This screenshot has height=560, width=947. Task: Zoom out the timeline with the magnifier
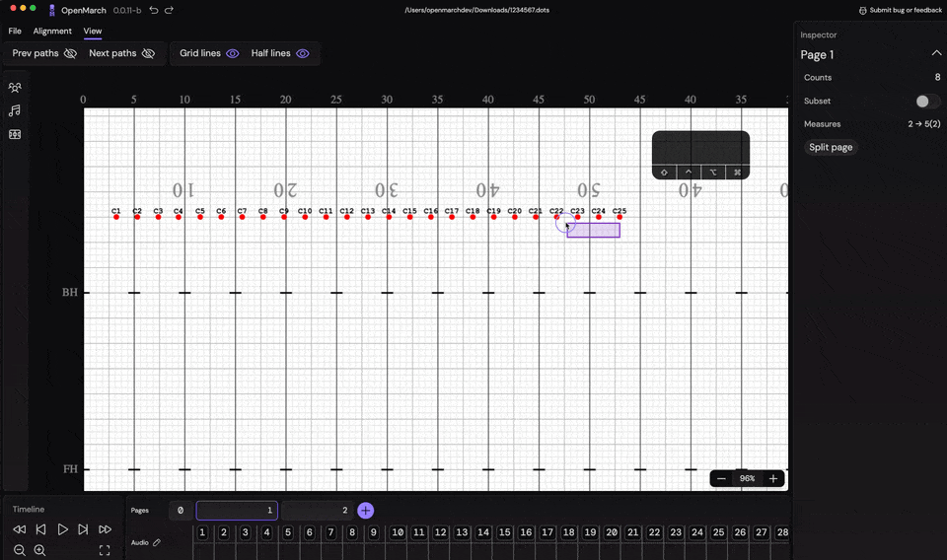tap(20, 550)
